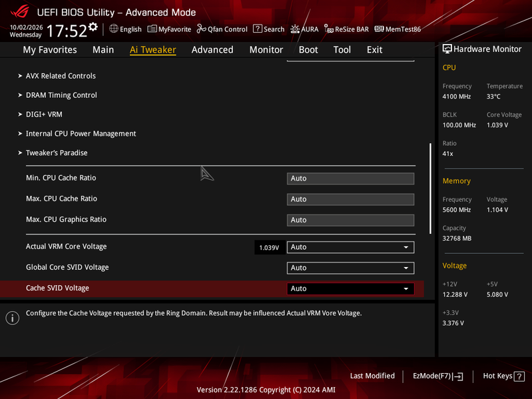Open Global Core SVID Voltage dropdown
Image resolution: width=532 pixels, height=399 pixels.
pyautogui.click(x=350, y=268)
